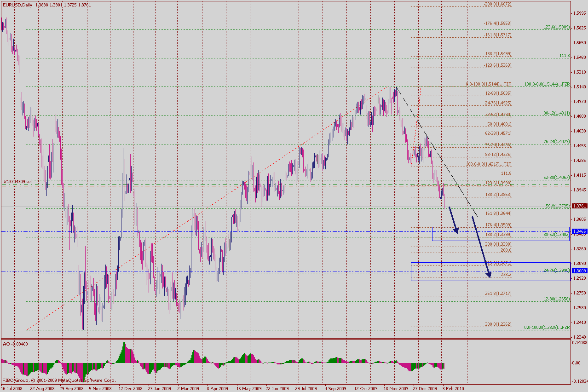Select the green 12-88(1.2658) level label
The width and height of the screenshot is (588, 392).
point(557,299)
